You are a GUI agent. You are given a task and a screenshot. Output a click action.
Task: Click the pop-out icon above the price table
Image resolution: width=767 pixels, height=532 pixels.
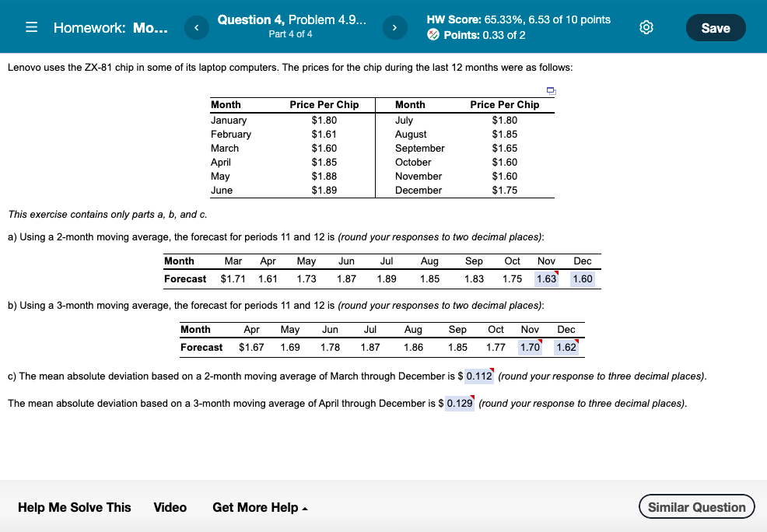point(552,91)
